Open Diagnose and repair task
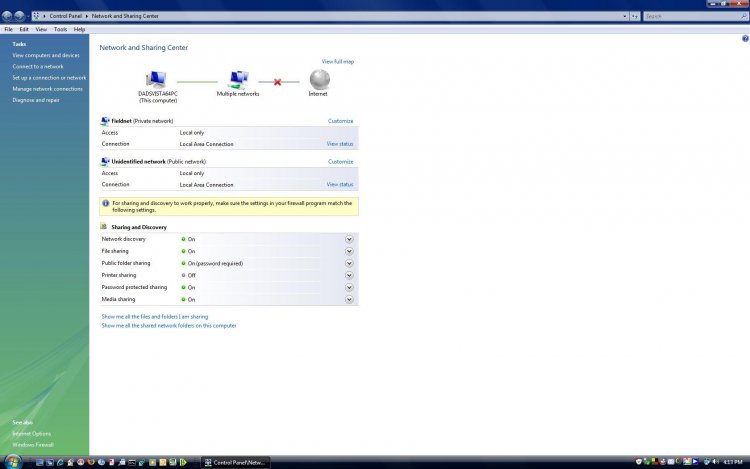This screenshot has width=750, height=469. pyautogui.click(x=35, y=100)
